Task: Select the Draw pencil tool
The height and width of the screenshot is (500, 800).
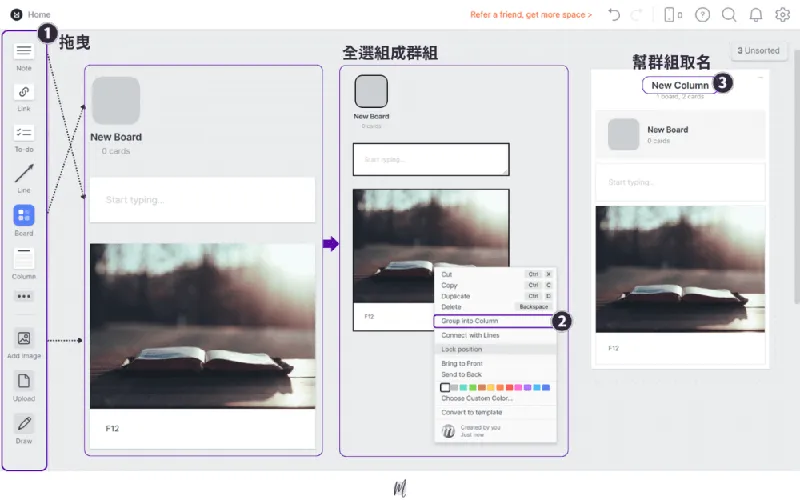Action: coord(23,423)
